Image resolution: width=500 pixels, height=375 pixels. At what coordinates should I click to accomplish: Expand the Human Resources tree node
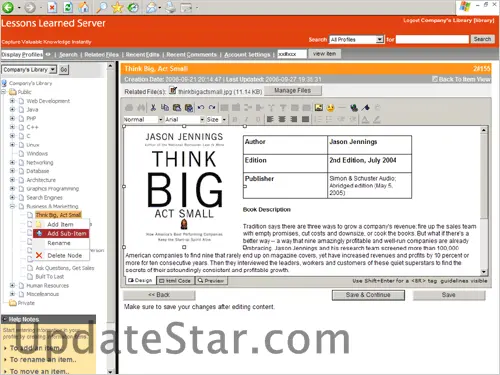click(x=12, y=285)
